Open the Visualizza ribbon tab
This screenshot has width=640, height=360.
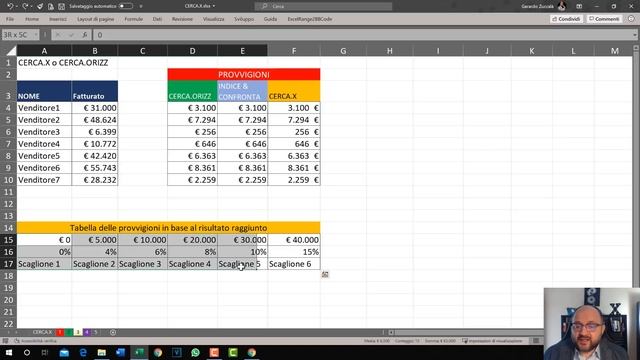(x=213, y=19)
